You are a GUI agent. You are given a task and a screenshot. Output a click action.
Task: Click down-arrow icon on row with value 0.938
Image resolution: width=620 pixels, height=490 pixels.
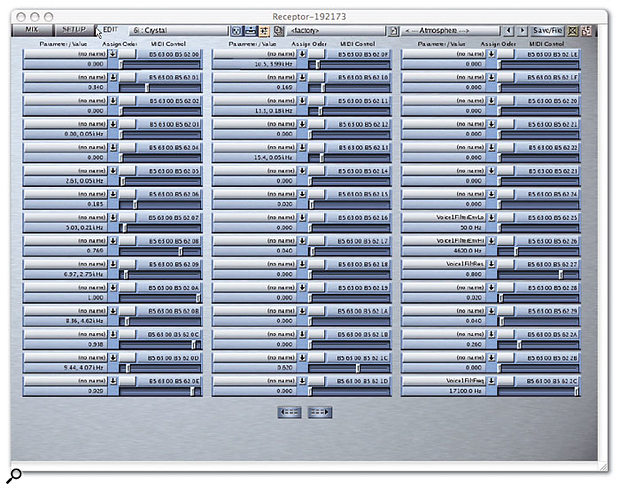tap(113, 334)
